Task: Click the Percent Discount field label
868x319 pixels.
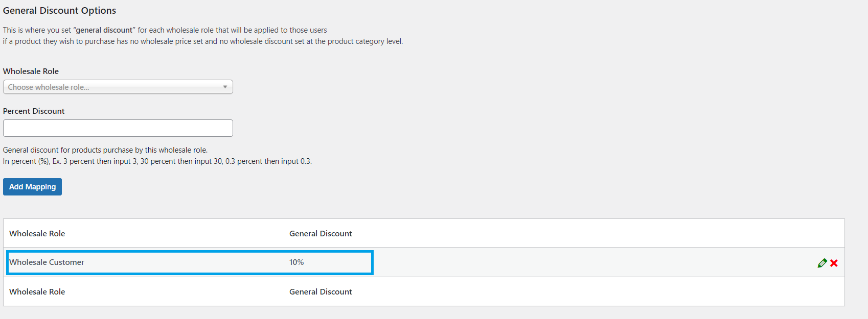Action: (x=34, y=111)
